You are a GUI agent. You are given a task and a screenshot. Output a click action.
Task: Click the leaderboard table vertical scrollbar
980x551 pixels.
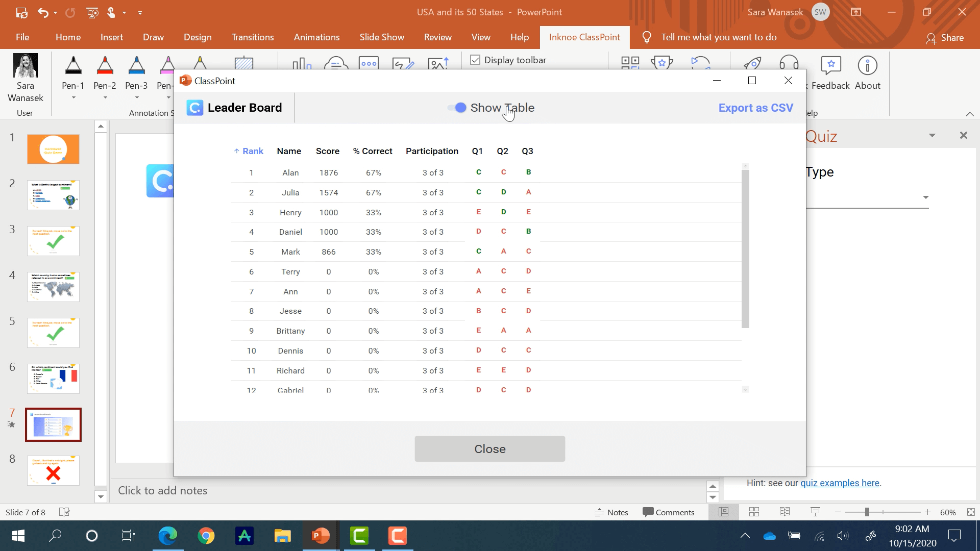(745, 249)
